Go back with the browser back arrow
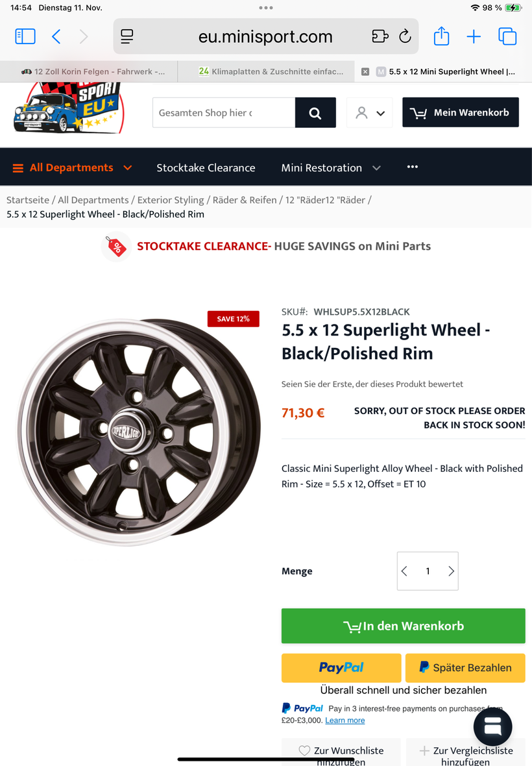This screenshot has width=532, height=766. click(x=56, y=36)
